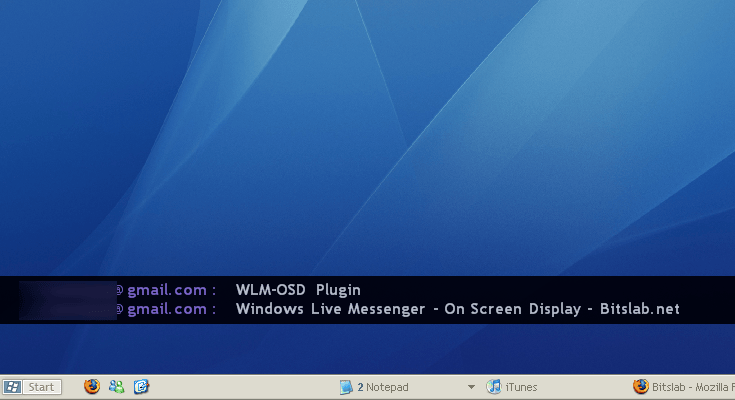Image resolution: width=735 pixels, height=400 pixels.
Task: Switch to Bitslab Mozilla Firefox window
Action: [682, 387]
